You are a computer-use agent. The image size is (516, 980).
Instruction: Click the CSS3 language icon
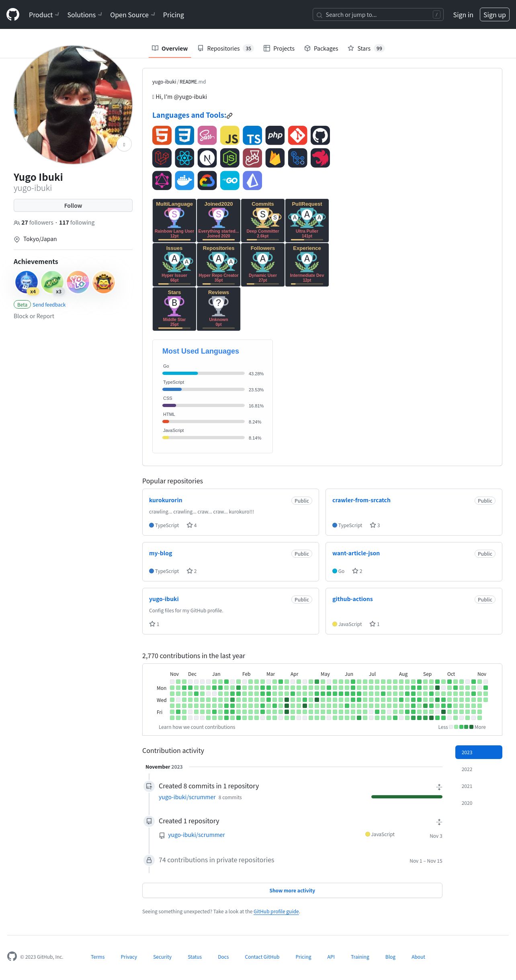coord(184,135)
